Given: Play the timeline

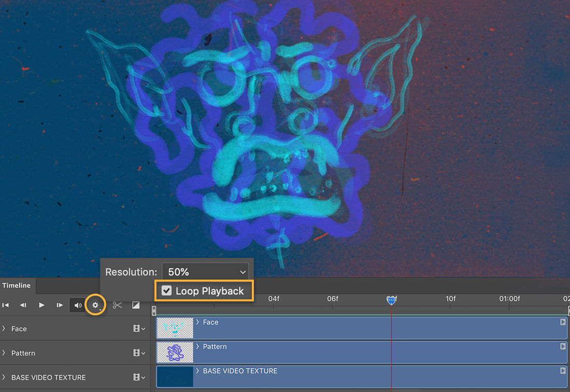Looking at the screenshot, I should [x=41, y=305].
